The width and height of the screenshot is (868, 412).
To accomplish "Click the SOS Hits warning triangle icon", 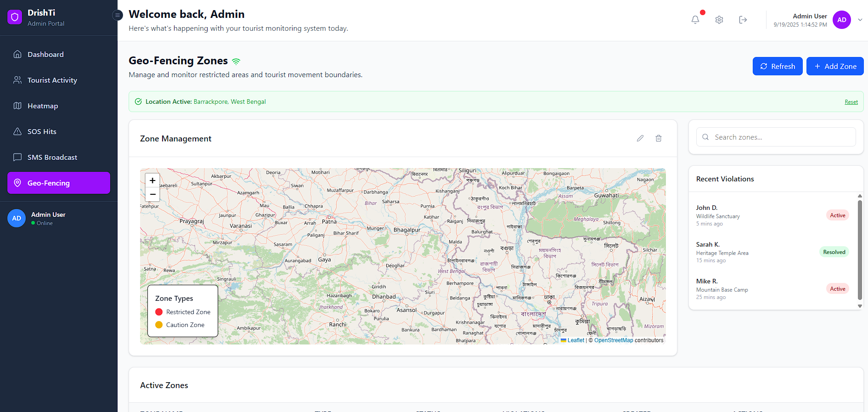I will click(17, 131).
